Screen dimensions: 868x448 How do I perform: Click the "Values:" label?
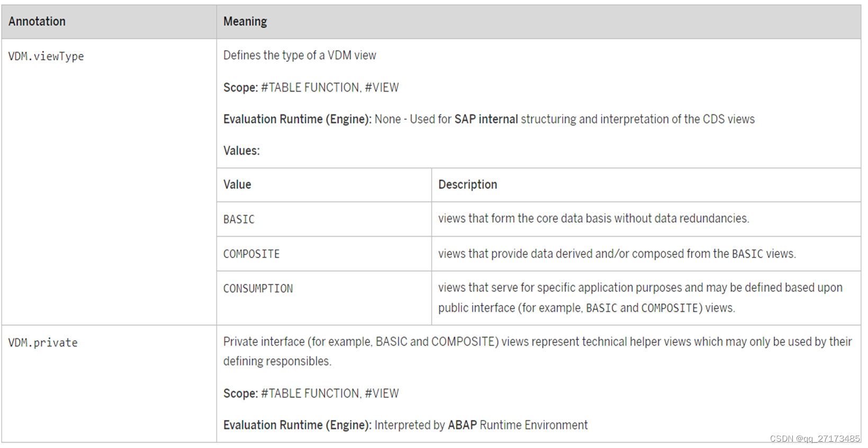(241, 151)
